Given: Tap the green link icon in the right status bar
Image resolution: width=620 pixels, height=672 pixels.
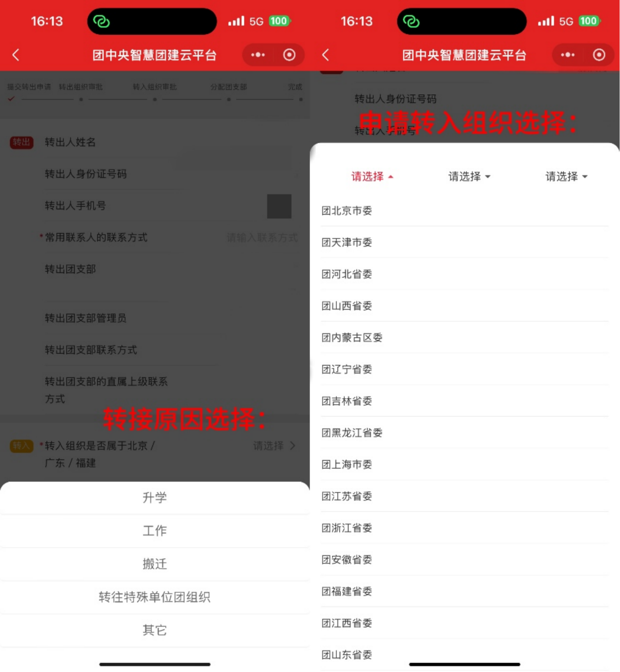Looking at the screenshot, I should 411,22.
